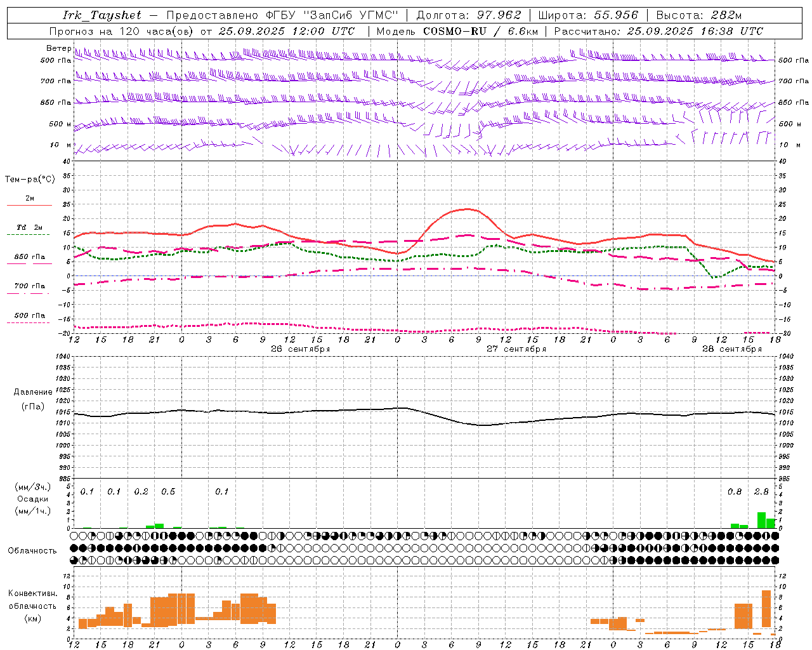Click the Осадки precipitation panel label

pos(33,499)
